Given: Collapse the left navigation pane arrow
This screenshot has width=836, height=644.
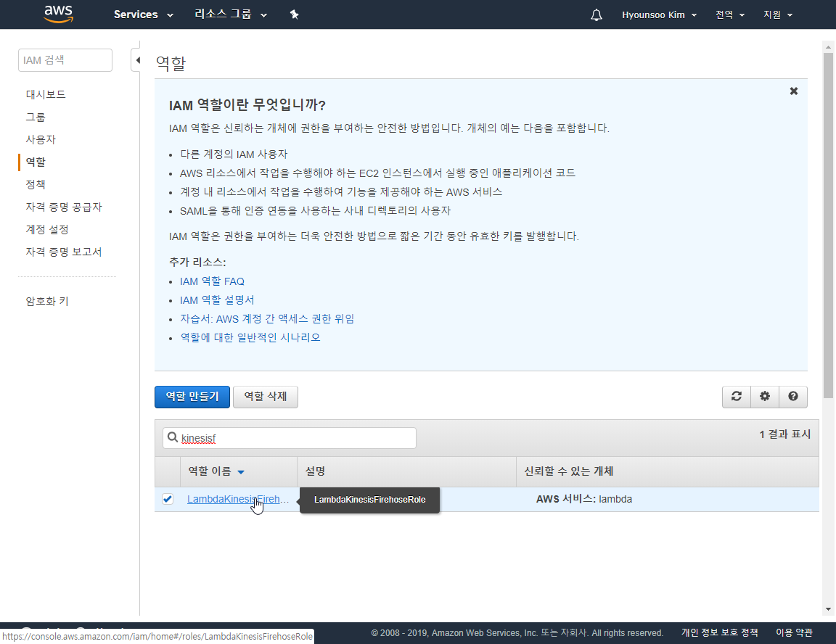Looking at the screenshot, I should point(138,60).
